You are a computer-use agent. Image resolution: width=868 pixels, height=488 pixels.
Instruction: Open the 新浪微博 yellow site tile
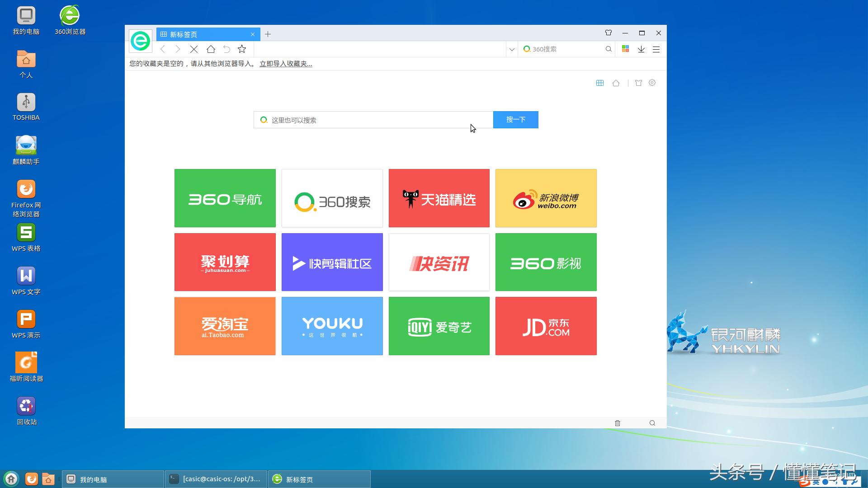(x=546, y=198)
